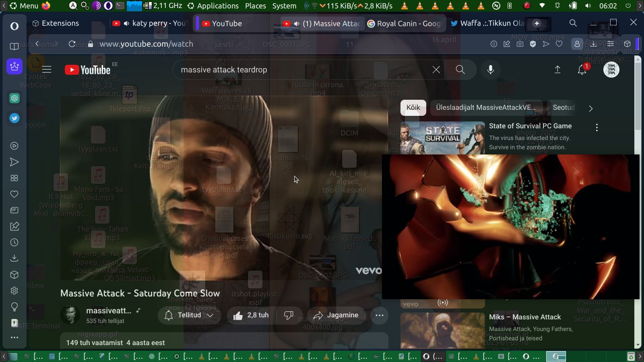The image size is (644, 362).
Task: Go back using the address bar arrow
Action: (37, 44)
